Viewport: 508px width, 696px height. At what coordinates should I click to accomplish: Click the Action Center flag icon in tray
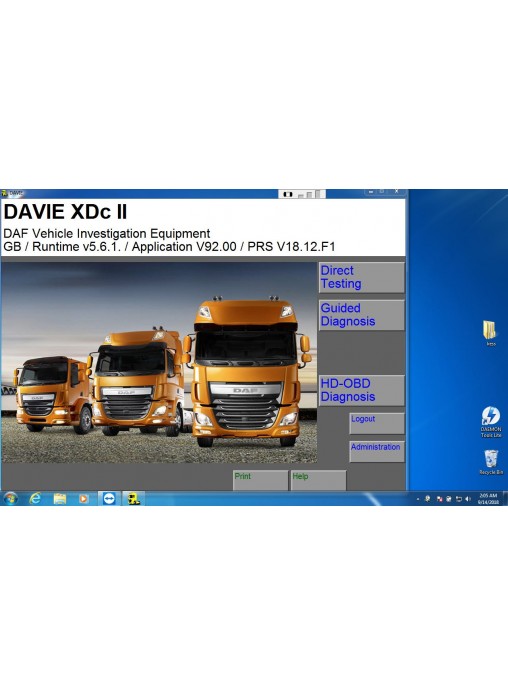[x=439, y=499]
